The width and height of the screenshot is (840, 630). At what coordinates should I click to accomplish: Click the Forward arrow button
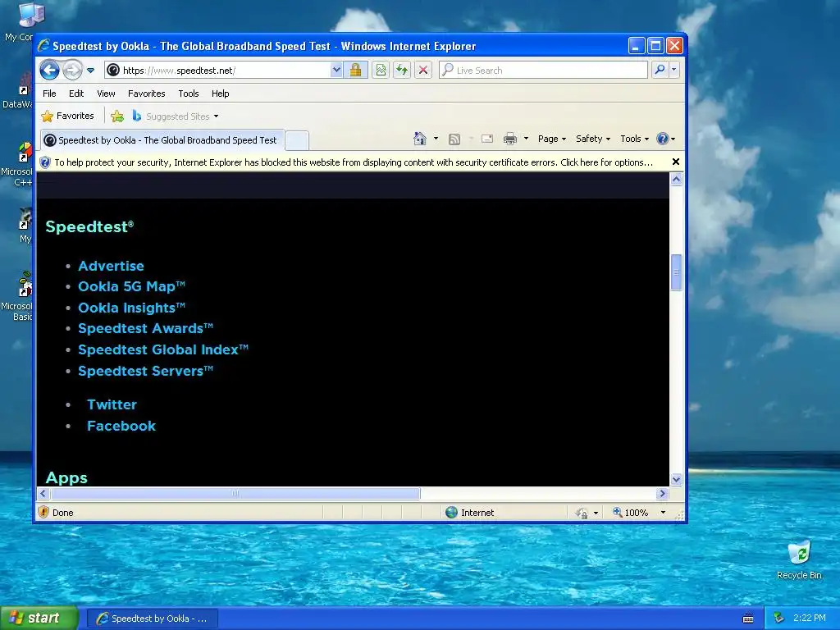pyautogui.click(x=72, y=71)
